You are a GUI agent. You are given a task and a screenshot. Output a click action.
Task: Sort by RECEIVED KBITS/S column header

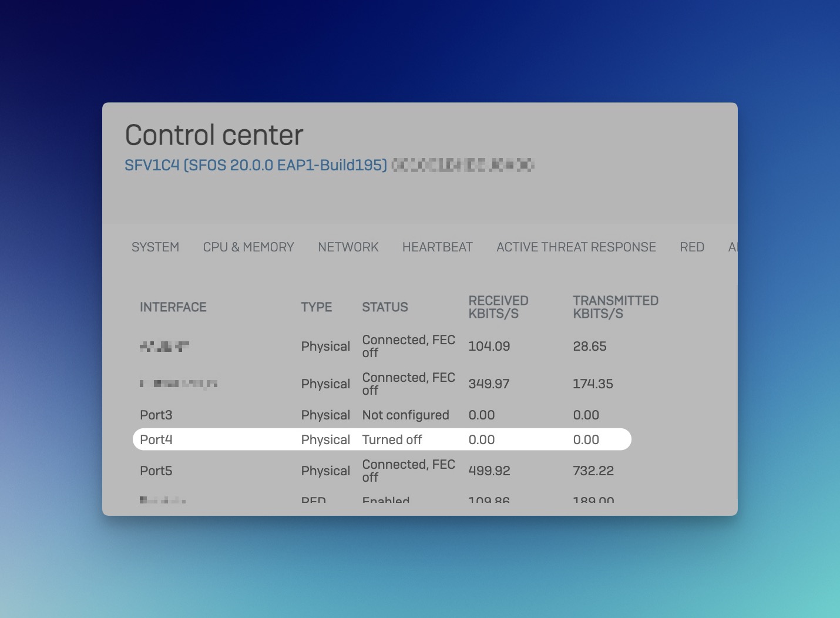(x=498, y=307)
